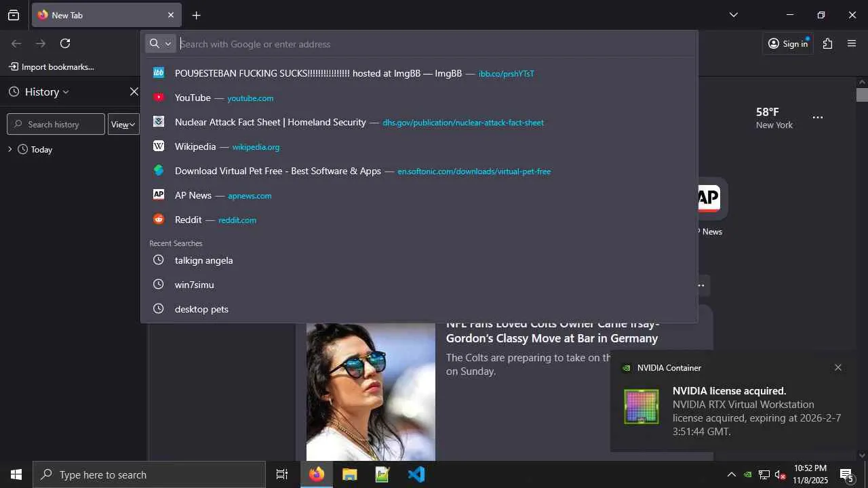The height and width of the screenshot is (488, 868).
Task: Open a new tab with the plus button
Action: (x=196, y=15)
